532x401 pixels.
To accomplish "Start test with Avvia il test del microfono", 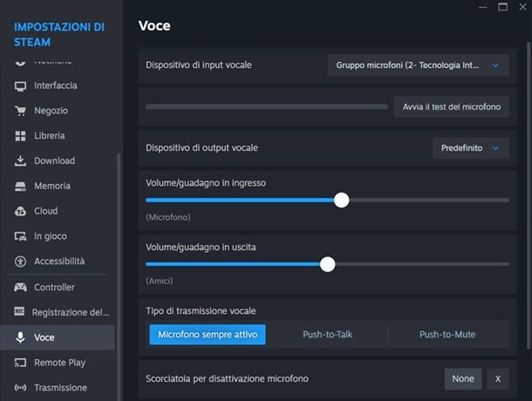I will click(452, 107).
